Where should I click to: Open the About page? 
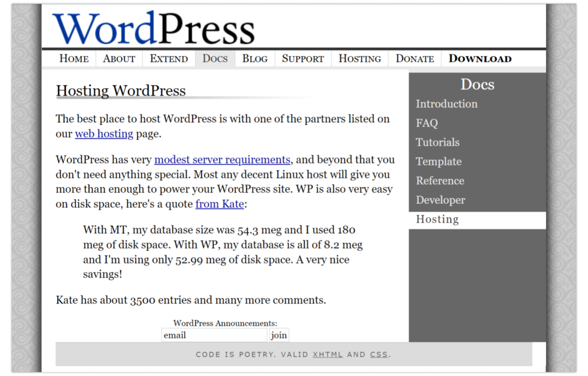118,58
